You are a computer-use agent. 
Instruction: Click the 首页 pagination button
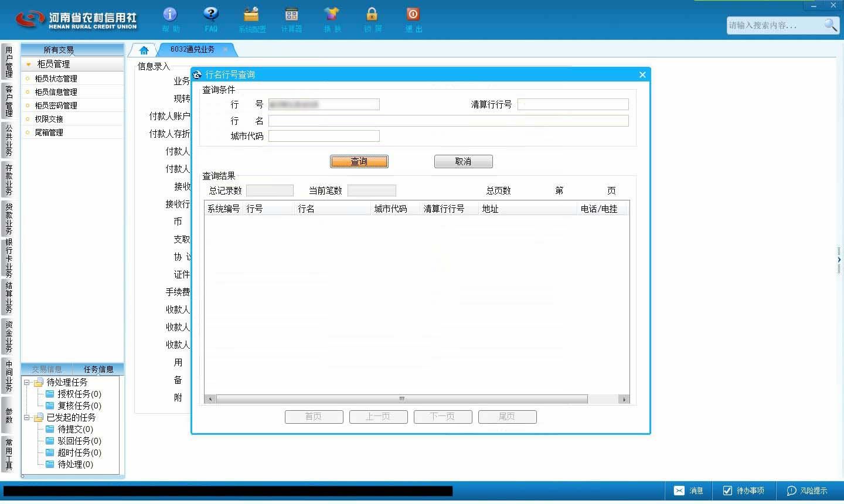(314, 416)
